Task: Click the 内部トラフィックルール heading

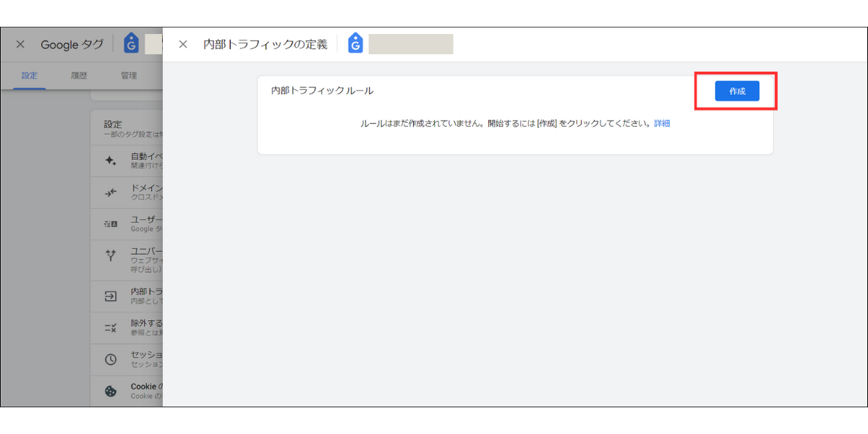Action: click(322, 90)
